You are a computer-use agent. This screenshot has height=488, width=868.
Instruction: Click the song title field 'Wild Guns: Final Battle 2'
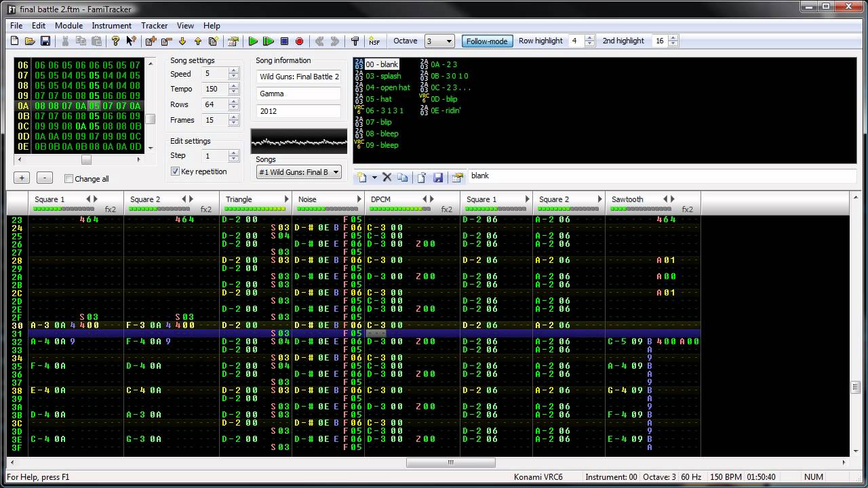[x=299, y=77]
